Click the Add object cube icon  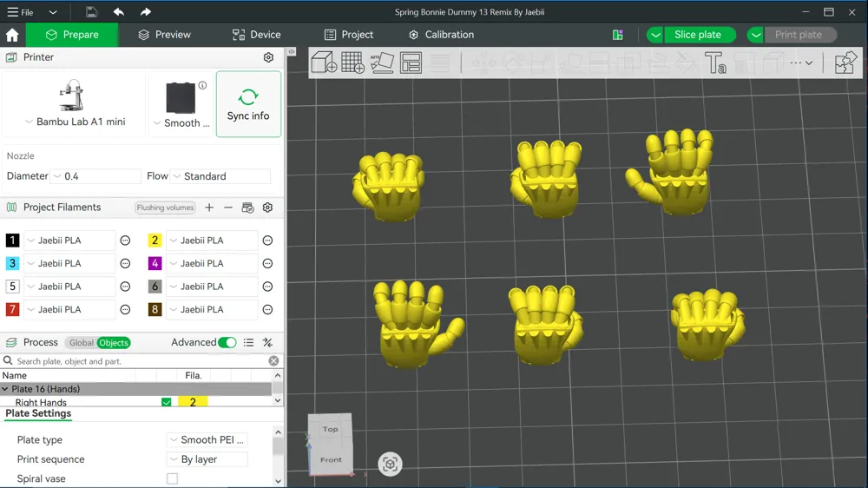[x=324, y=62]
